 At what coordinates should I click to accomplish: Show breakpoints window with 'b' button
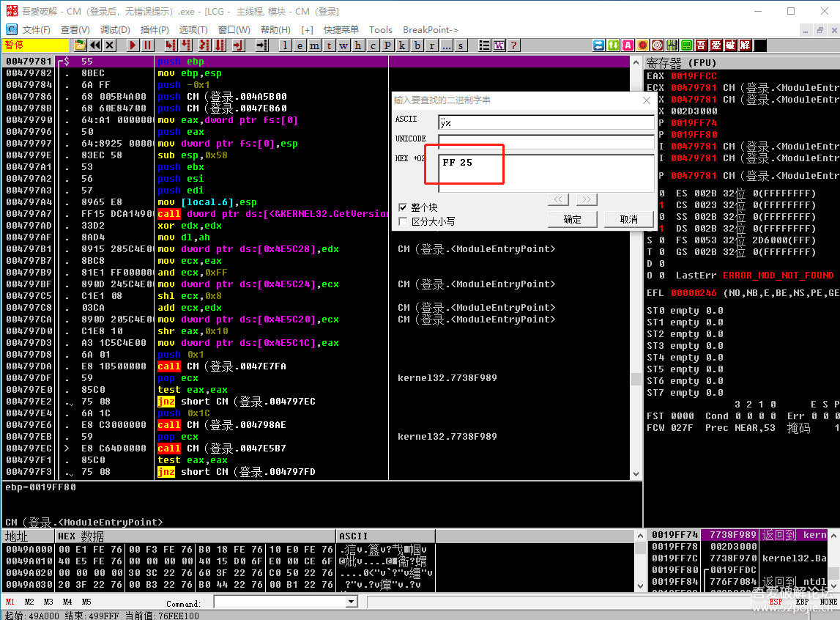click(x=417, y=45)
